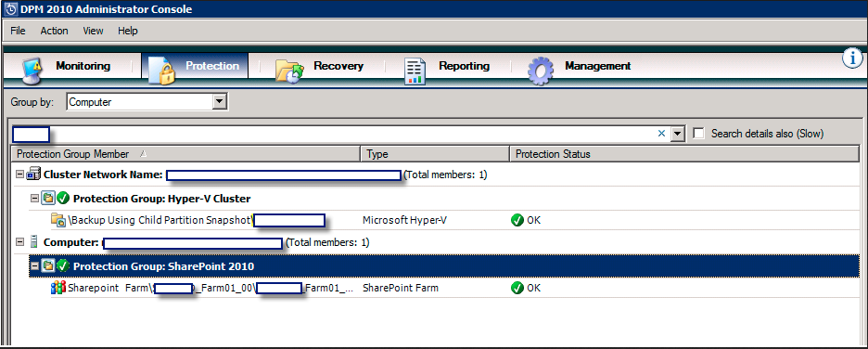Click the Recovery folder icon

290,71
